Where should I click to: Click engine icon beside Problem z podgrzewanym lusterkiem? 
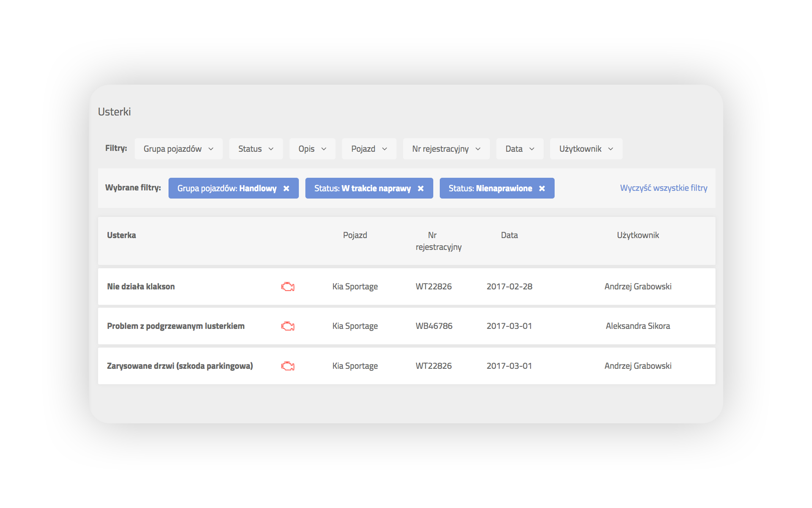click(x=288, y=326)
